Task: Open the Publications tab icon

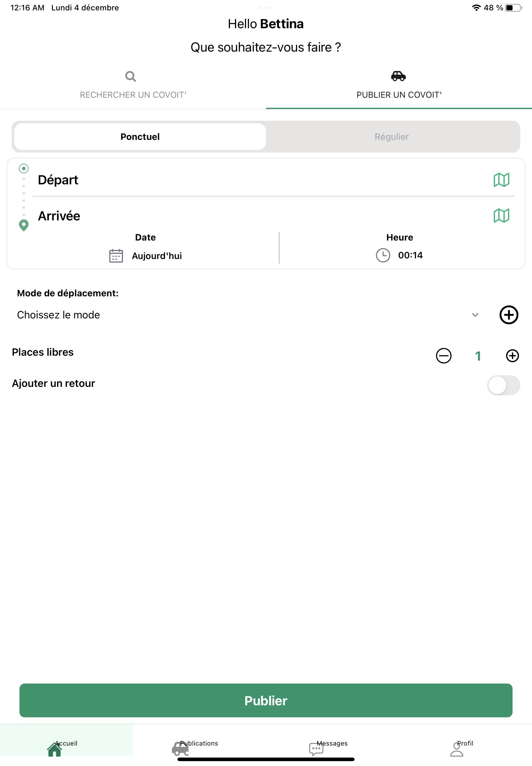Action: pyautogui.click(x=180, y=749)
